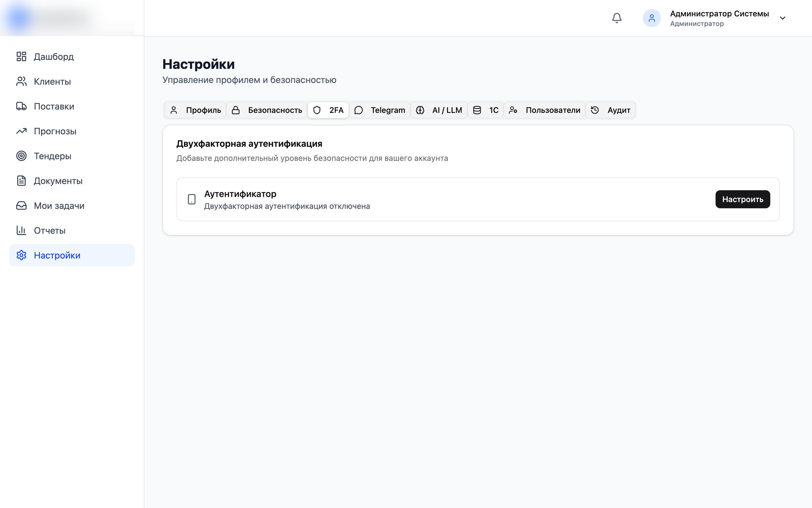Click the Мои задачи inbox icon
This screenshot has width=812, height=508.
pos(21,206)
